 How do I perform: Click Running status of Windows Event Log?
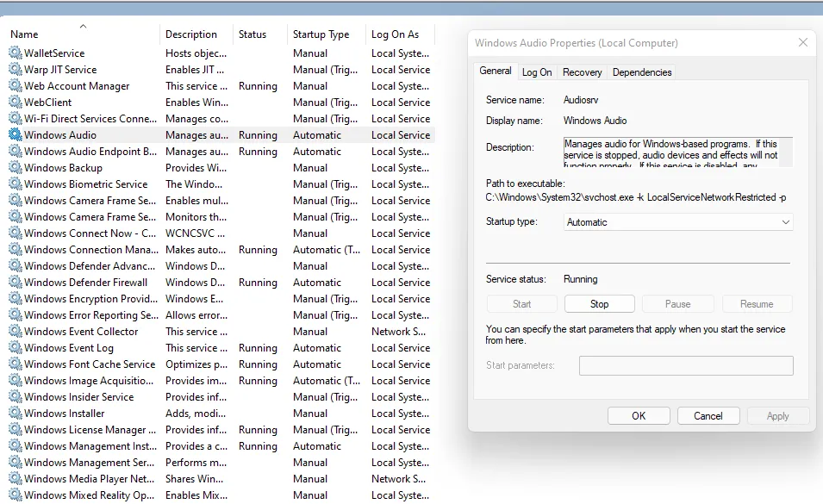pos(258,348)
